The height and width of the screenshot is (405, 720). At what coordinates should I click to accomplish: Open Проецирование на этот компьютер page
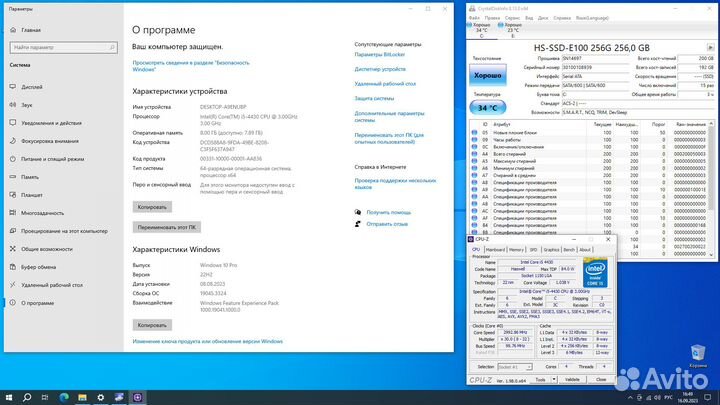(64, 231)
